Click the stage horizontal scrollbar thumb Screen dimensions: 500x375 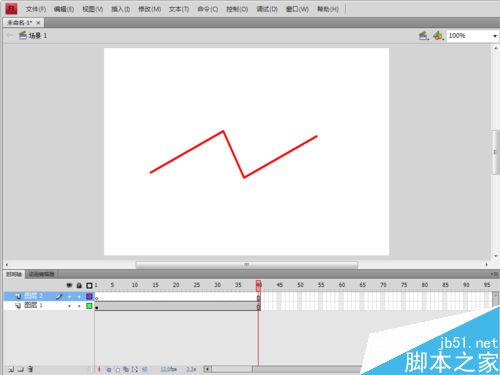247,265
